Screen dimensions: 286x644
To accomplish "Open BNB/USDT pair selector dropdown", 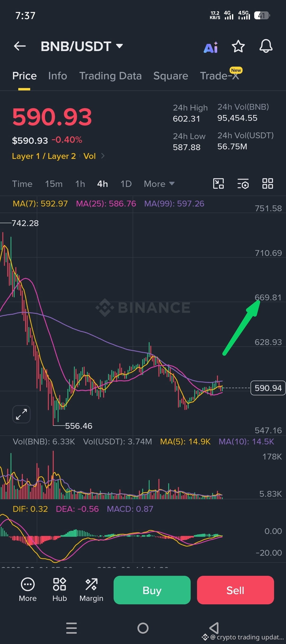I will [82, 46].
